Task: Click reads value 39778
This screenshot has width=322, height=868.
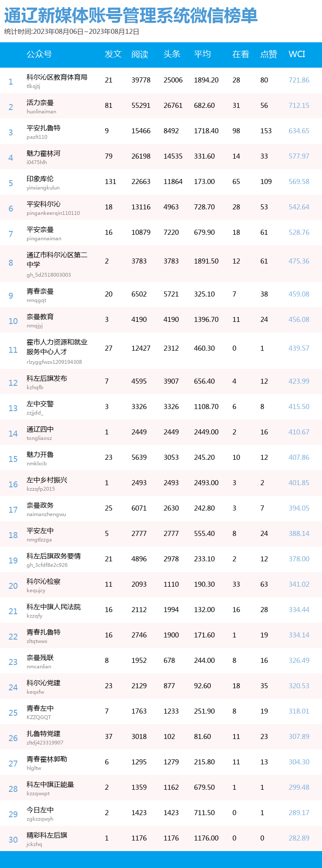Action: coord(141,80)
